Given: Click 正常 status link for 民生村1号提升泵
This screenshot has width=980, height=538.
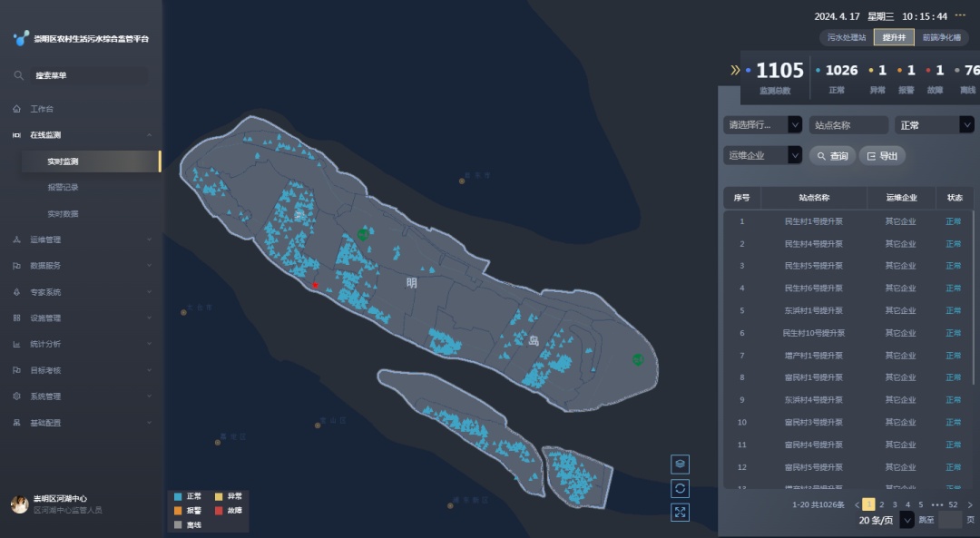Looking at the screenshot, I should click(x=953, y=221).
